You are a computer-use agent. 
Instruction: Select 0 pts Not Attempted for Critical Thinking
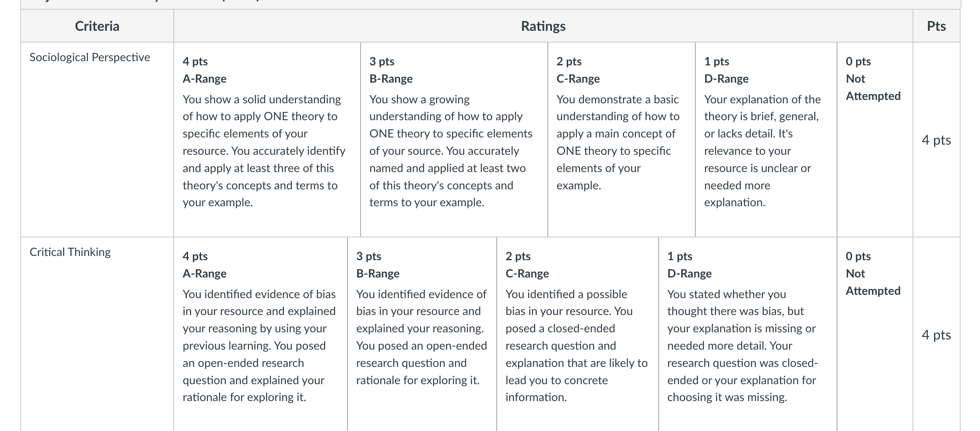click(875, 334)
